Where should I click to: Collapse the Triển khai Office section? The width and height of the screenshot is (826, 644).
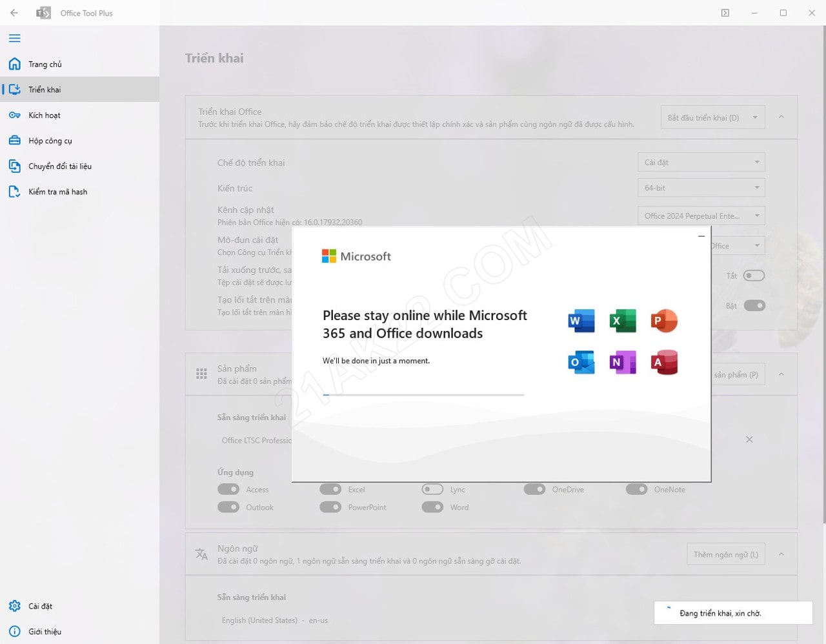[x=781, y=117]
